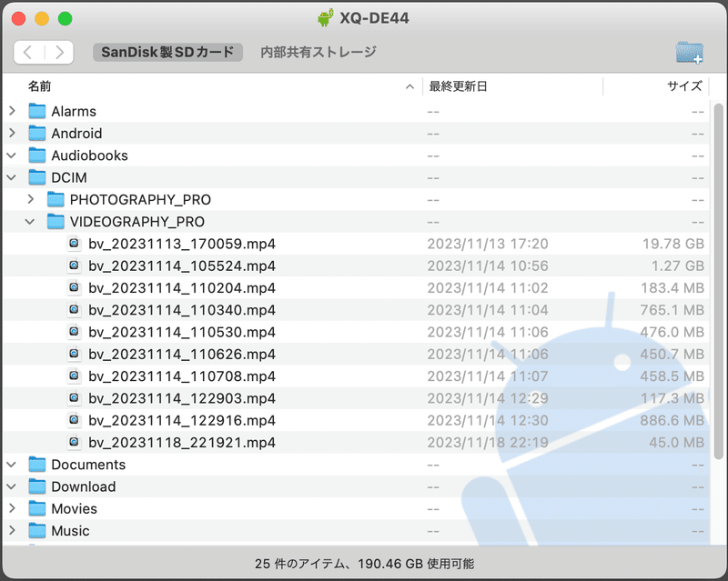Click file icon of bv_20231114_110340.mp4
The height and width of the screenshot is (581, 728).
(x=74, y=309)
